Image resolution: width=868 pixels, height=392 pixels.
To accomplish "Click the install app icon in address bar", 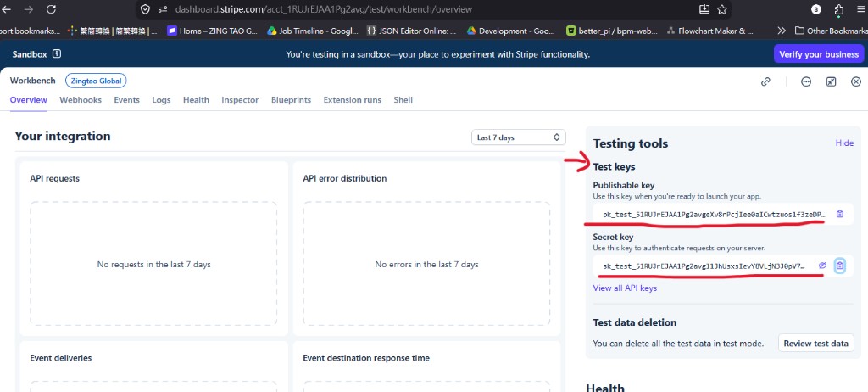I will pos(704,9).
